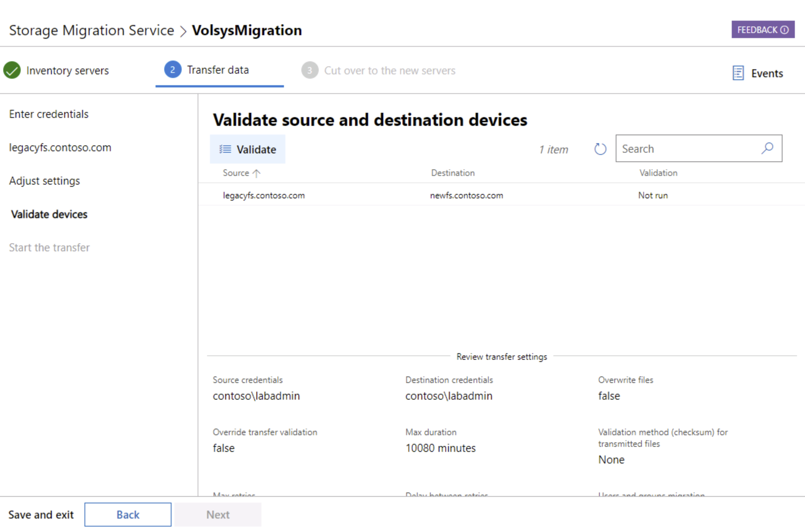Click Save and exit
This screenshot has height=532, width=805.
tap(41, 514)
